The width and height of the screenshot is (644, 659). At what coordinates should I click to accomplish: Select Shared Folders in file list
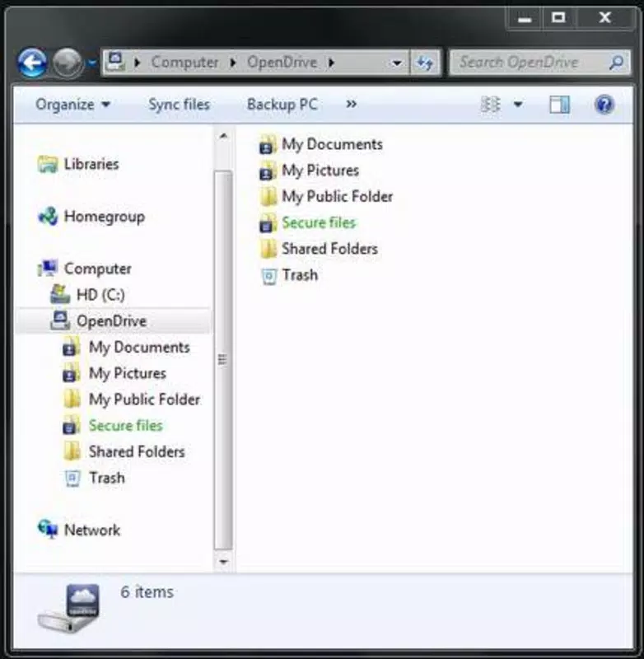[x=329, y=249]
